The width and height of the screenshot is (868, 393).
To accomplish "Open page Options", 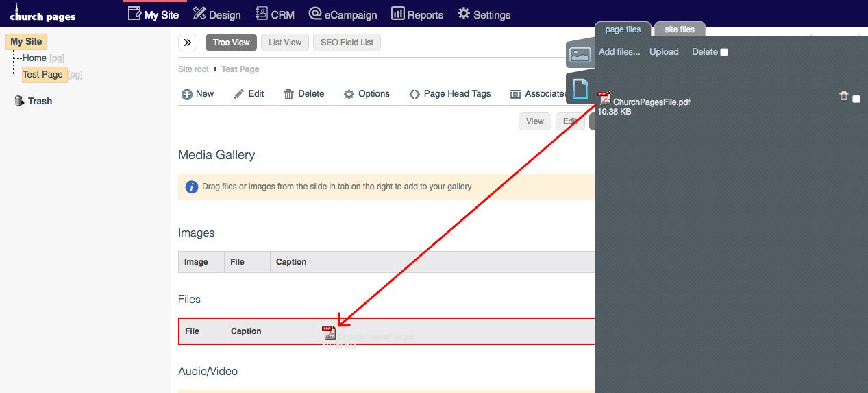I will point(367,94).
